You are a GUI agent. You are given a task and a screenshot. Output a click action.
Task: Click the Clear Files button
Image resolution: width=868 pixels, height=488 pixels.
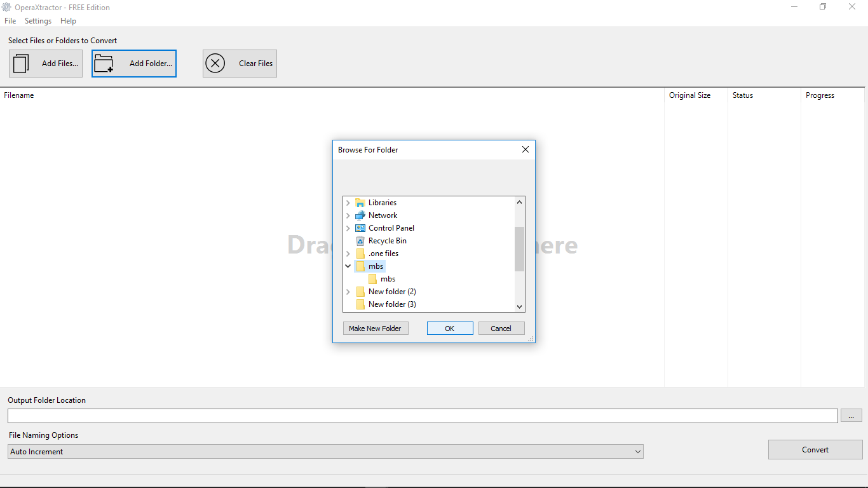240,64
